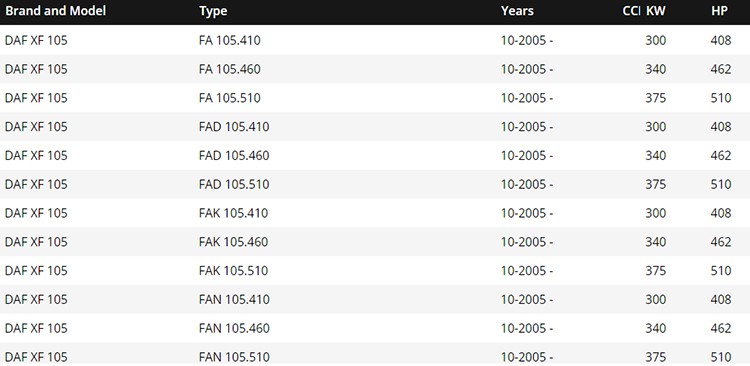Select the FAN 105.410 row
The image size is (750, 366).
(375, 299)
